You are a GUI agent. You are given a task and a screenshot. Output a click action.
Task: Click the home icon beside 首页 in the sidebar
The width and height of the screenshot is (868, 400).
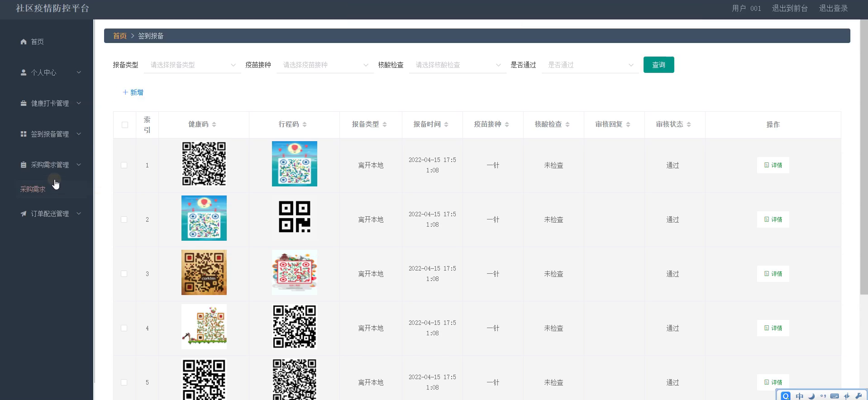(x=24, y=42)
